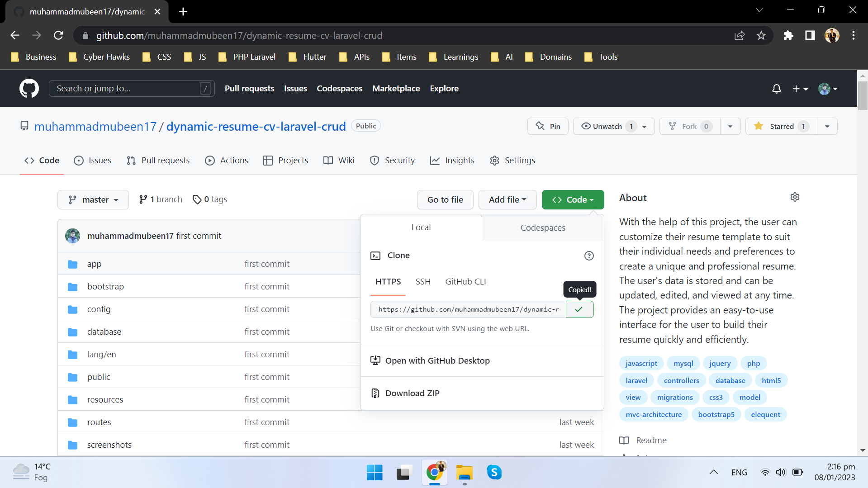Go back with the browser back arrow
Image resolution: width=868 pixels, height=488 pixels.
(x=15, y=35)
